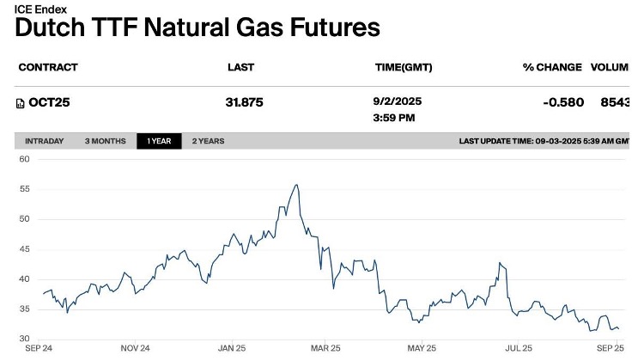The width and height of the screenshot is (644, 361).
Task: Open the OCT25 contract
Action: click(49, 102)
